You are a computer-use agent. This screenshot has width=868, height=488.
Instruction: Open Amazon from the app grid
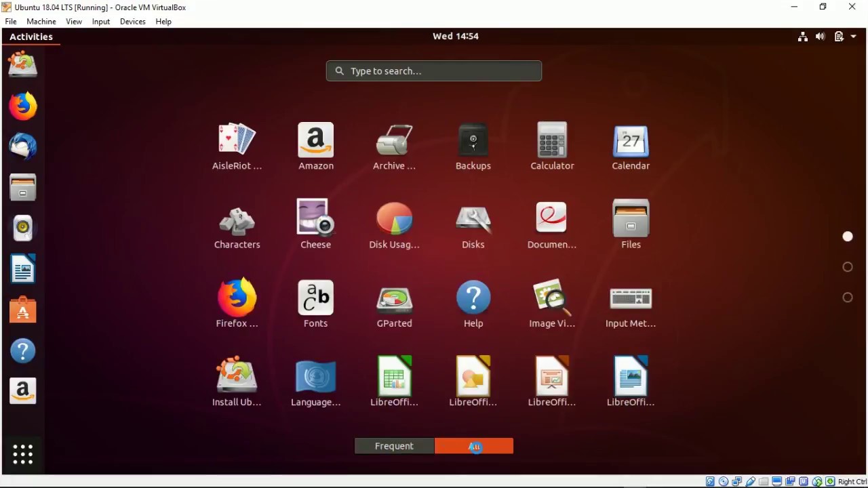pos(315,146)
